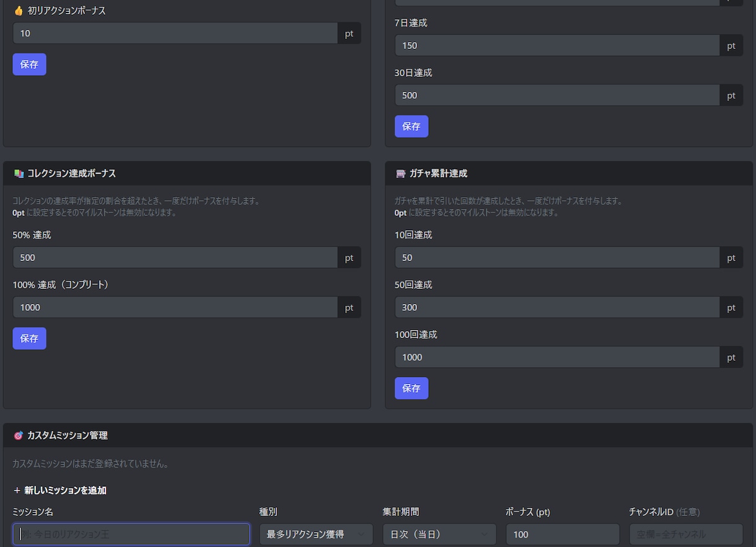The height and width of the screenshot is (547, 756).
Task: Save the ガチャ累計達成 settings
Action: point(411,388)
